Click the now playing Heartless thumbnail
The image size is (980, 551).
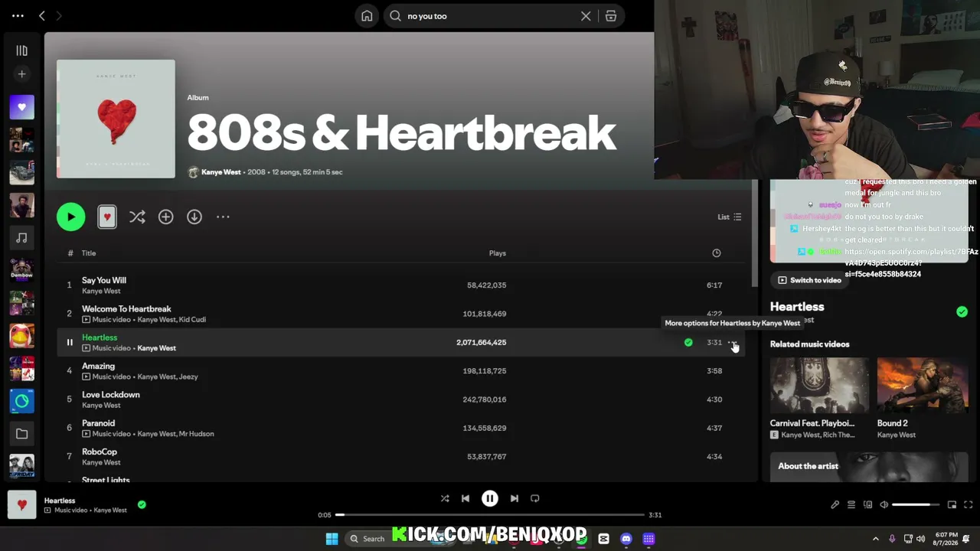[21, 505]
